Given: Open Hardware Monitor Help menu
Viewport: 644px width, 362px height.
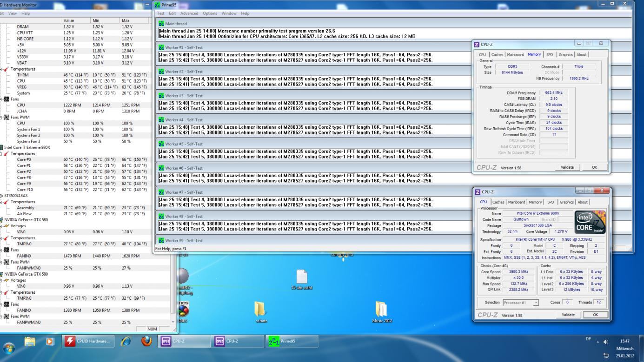Looking at the screenshot, I should pos(26,13).
